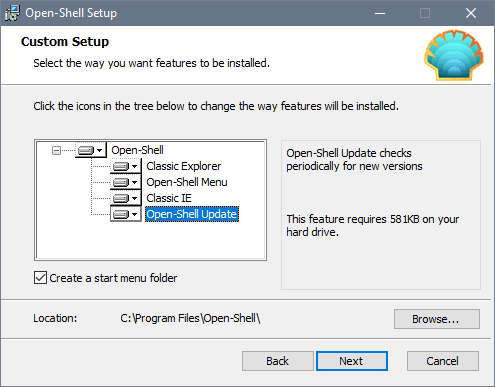Select the highlighted Open-Shell Update item

click(192, 214)
